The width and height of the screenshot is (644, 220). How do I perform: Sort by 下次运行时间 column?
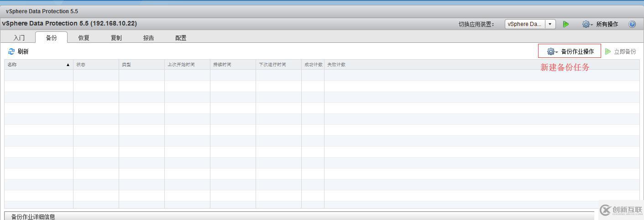coord(278,65)
